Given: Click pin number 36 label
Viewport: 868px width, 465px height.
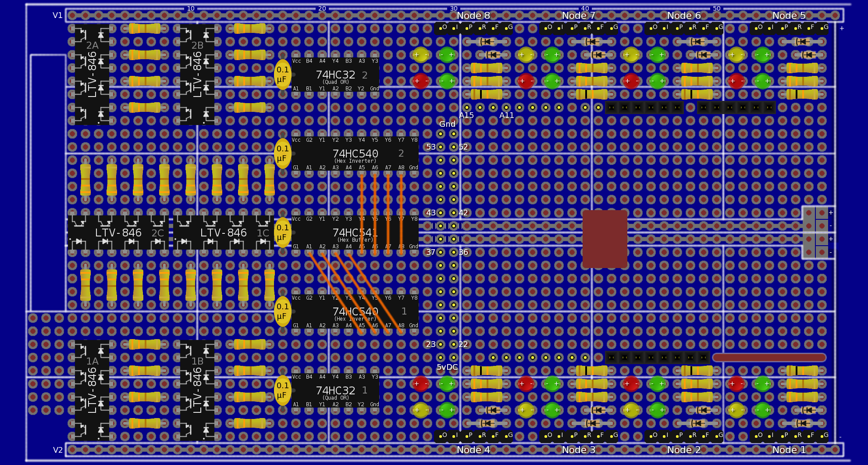Looking at the screenshot, I should (x=463, y=252).
